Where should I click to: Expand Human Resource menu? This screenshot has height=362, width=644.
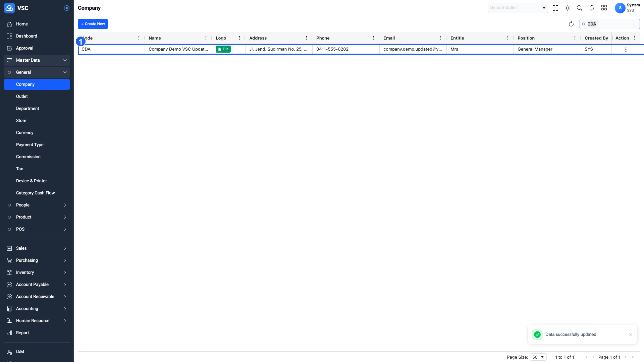pyautogui.click(x=37, y=321)
